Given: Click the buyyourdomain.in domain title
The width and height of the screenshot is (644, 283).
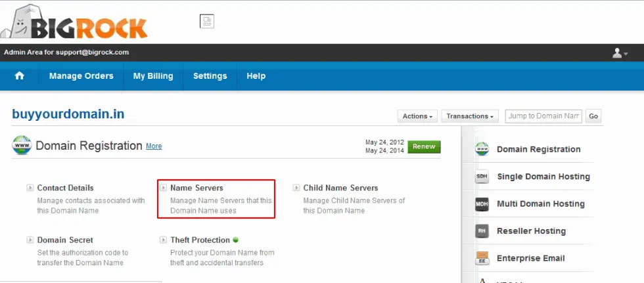Looking at the screenshot, I should click(68, 114).
